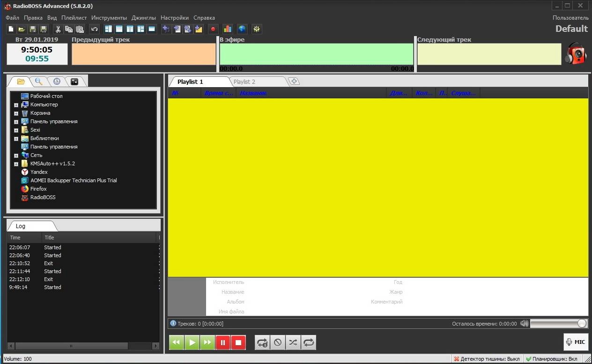The width and height of the screenshot is (592, 364).
Task: Switch to Playlist 2 tab
Action: click(x=244, y=82)
